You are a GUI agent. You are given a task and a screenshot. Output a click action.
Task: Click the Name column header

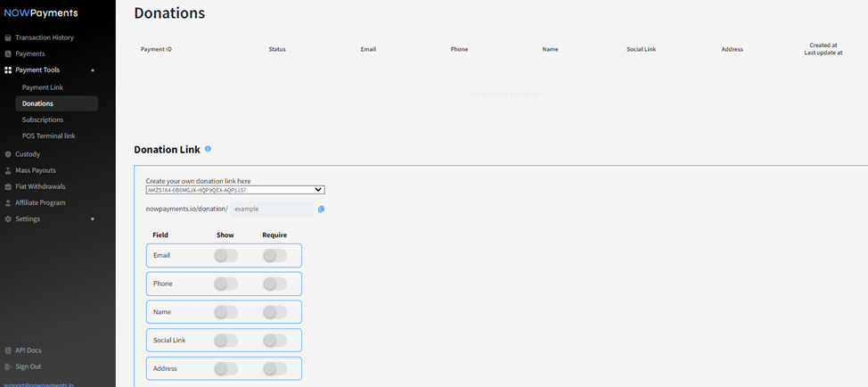[550, 49]
